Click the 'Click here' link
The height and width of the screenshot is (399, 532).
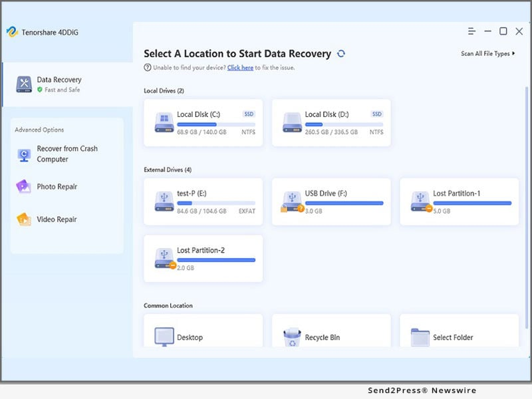240,68
